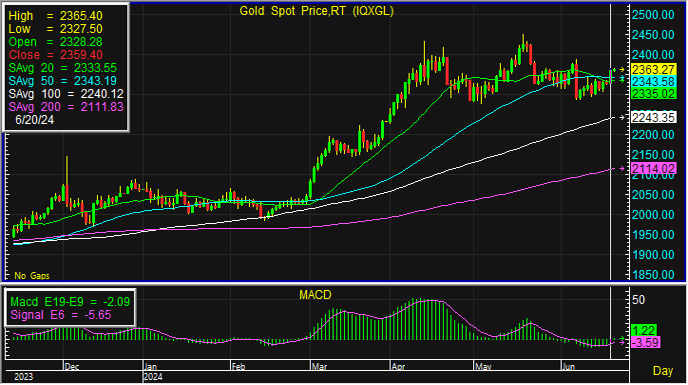Click the May label on the time axis
This screenshot has height=385, width=688.
coord(483,367)
